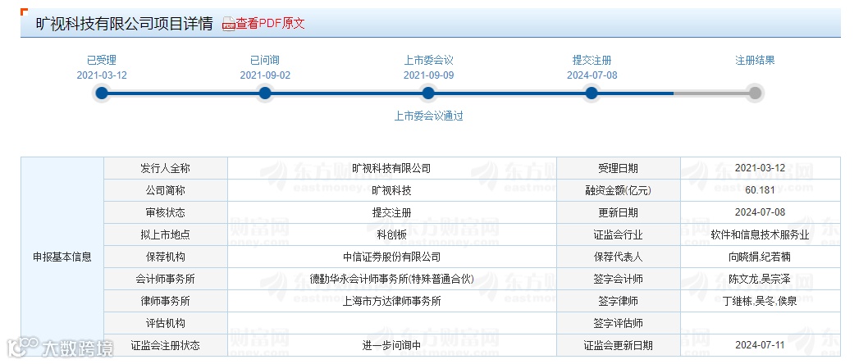This screenshot has width=868, height=364.
Task: Click the 60.181 value cell
Action: pos(760,190)
